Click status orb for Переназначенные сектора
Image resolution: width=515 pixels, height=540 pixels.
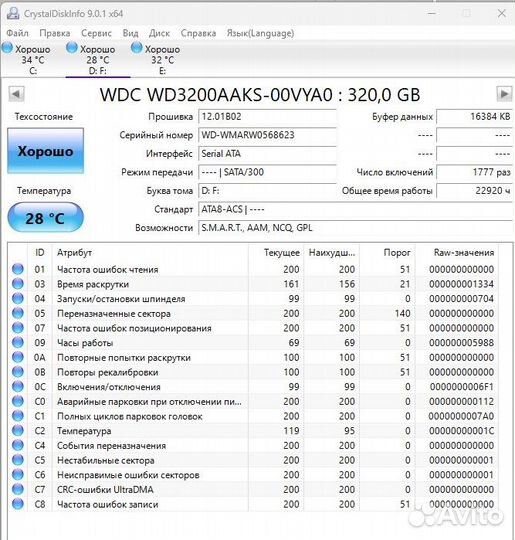pos(18,313)
